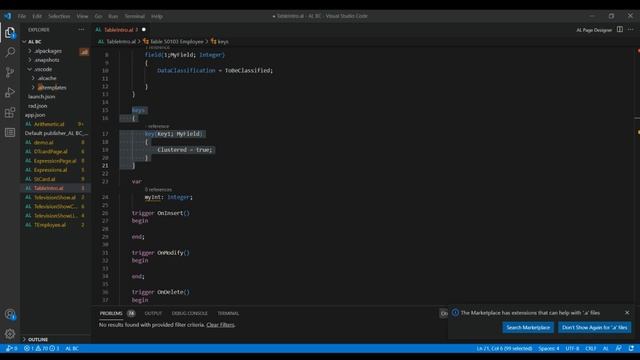Viewport: 640px width, 360px height.
Task: Open the Help menu
Action: tap(157, 16)
